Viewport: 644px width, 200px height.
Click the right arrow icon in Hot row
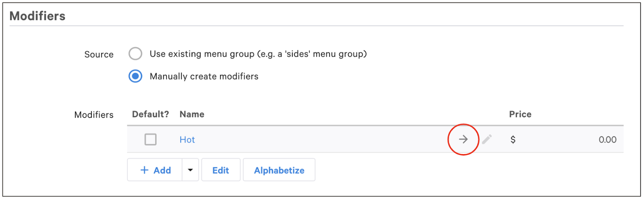pos(463,139)
